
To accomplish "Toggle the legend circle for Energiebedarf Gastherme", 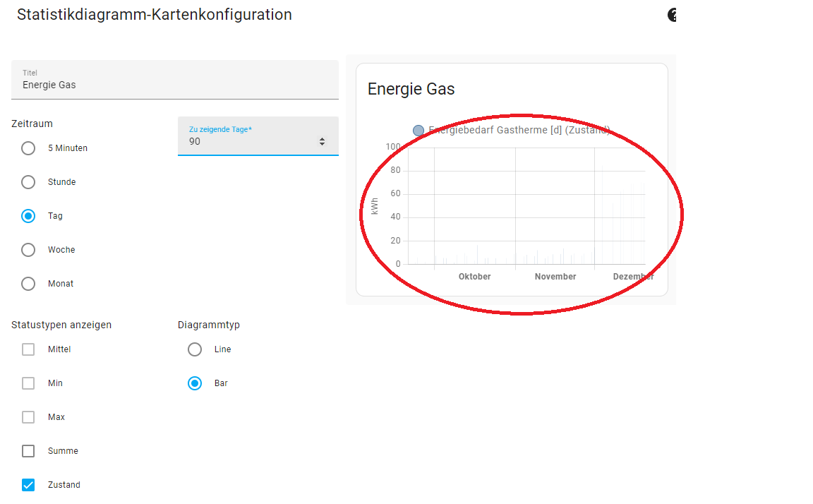I will point(418,130).
